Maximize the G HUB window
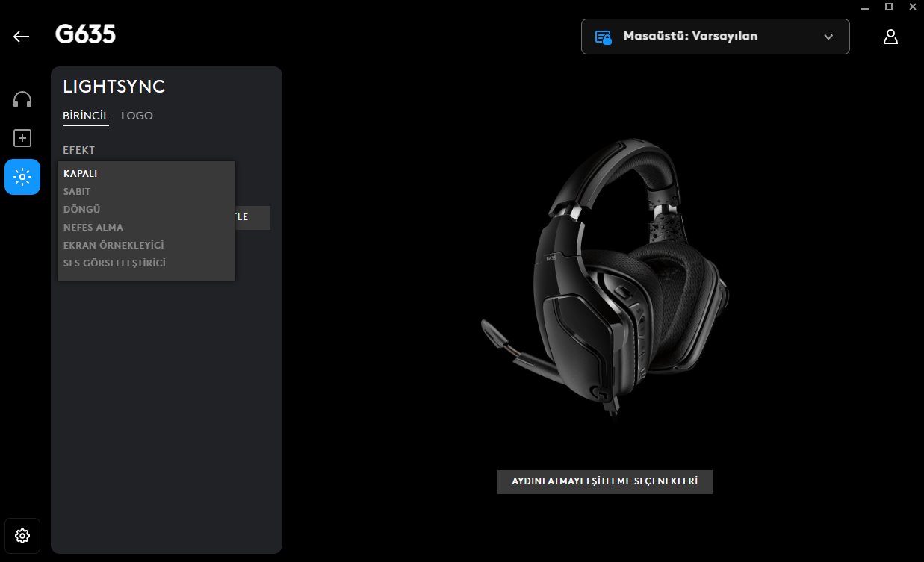Image resolution: width=924 pixels, height=562 pixels. click(889, 7)
